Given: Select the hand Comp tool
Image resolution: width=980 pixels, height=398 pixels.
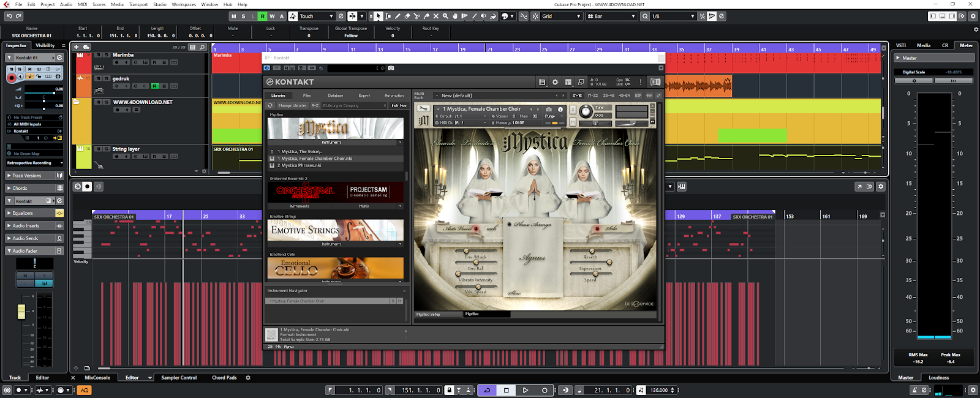Looking at the screenshot, I should (x=454, y=17).
